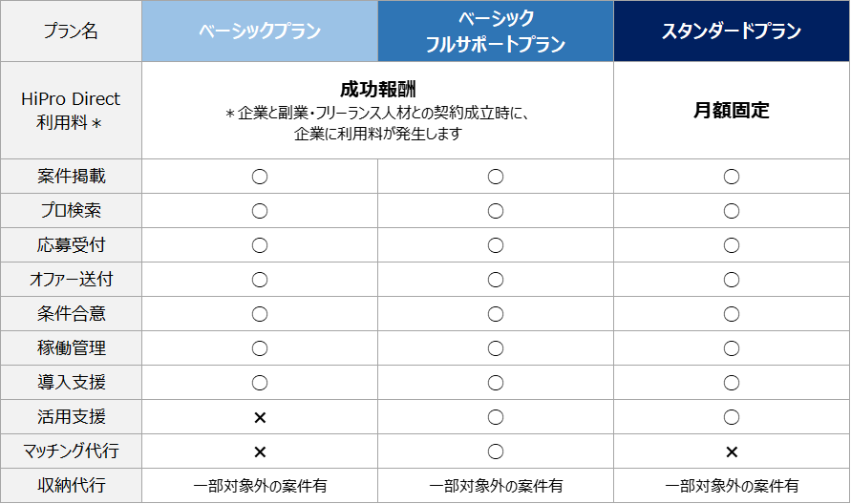851x504 pixels.
Task: Click the スタンダードプラン header cell
Action: (x=732, y=31)
